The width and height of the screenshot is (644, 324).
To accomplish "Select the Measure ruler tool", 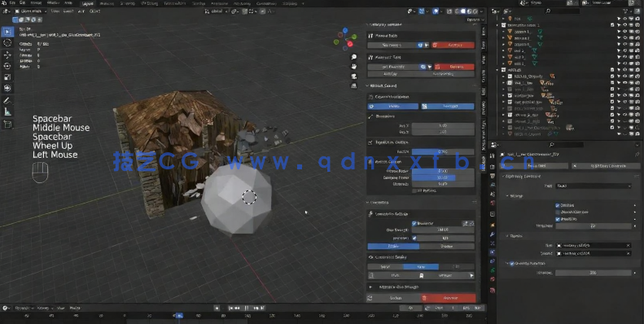I will pos(7,112).
